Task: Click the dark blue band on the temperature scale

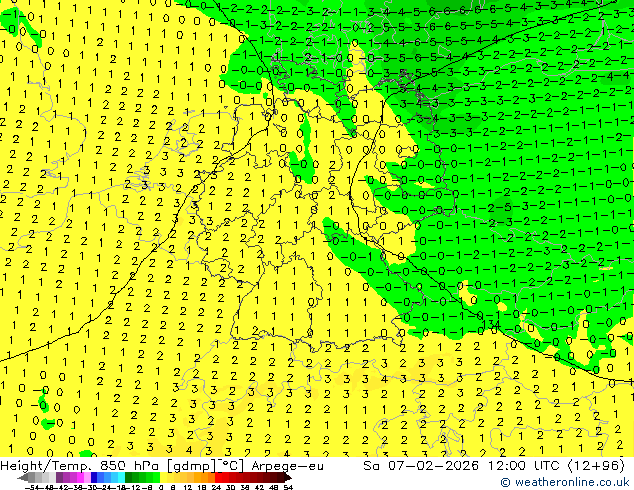Action: pos(94,477)
